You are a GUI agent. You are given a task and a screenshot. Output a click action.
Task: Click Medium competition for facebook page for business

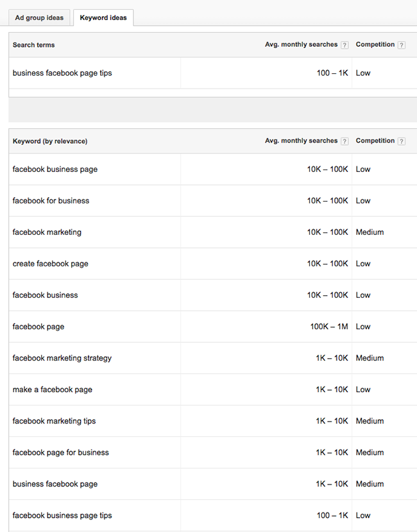pyautogui.click(x=370, y=452)
